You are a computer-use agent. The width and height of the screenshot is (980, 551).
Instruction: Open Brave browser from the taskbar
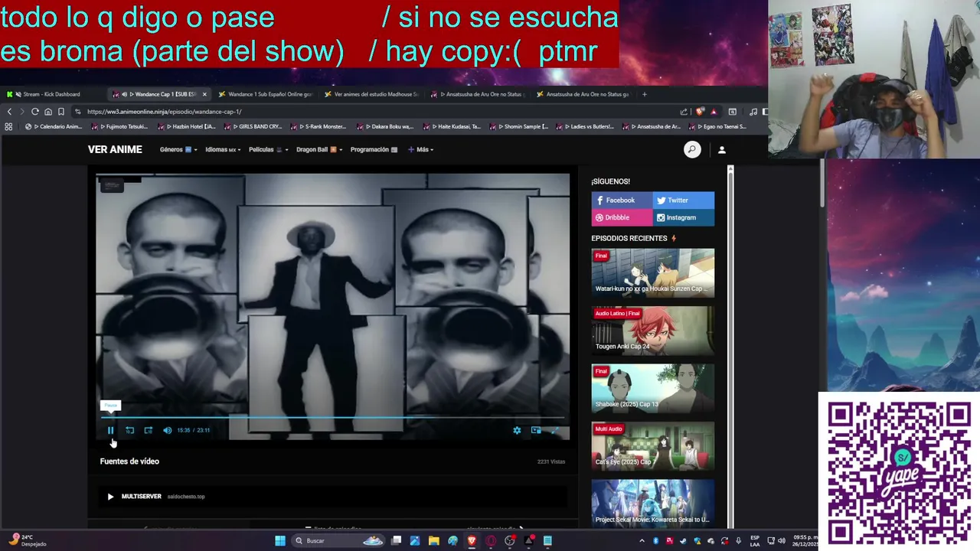pos(472,541)
